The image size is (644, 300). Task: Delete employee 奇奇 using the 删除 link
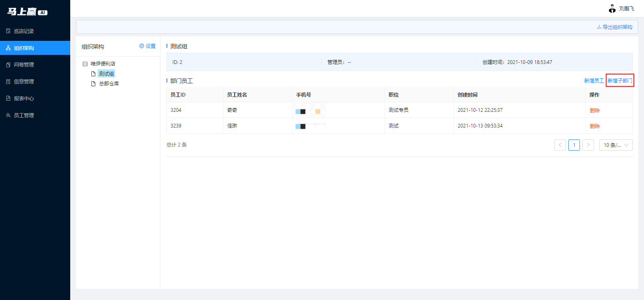tap(594, 110)
